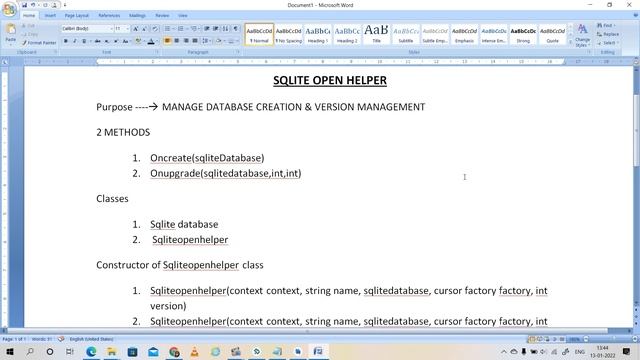This screenshot has width=640, height=360.
Task: Save document from Quick Access toolbar
Action: (x=24, y=5)
